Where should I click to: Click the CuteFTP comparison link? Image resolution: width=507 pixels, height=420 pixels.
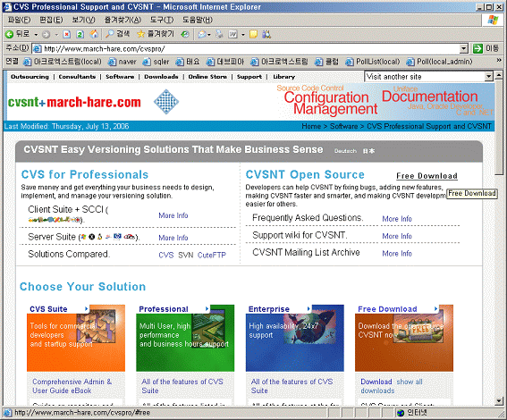[211, 255]
